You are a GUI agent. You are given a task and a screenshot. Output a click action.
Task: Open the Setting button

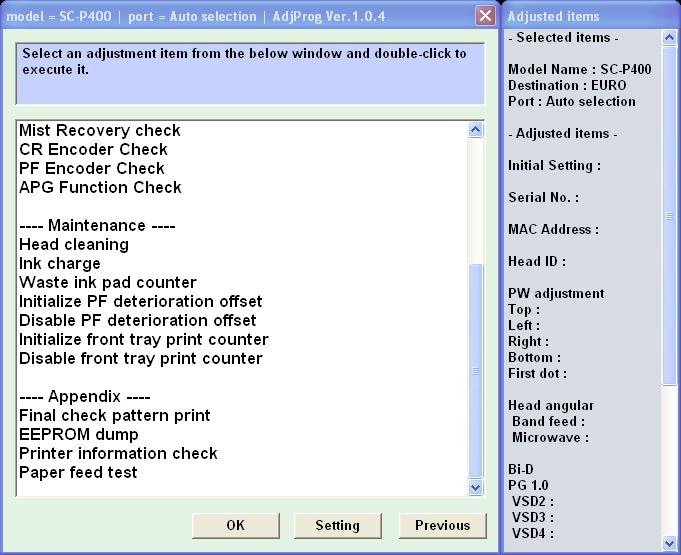point(337,525)
